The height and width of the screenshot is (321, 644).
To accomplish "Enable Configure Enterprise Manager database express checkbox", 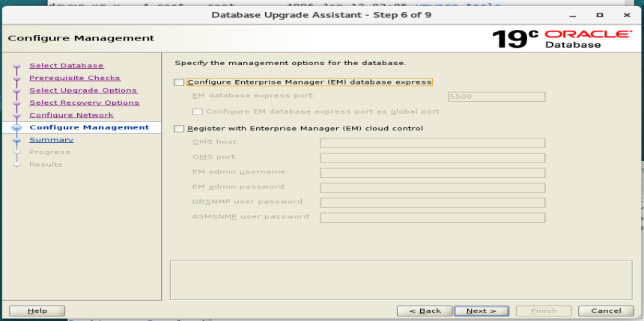I will (179, 82).
